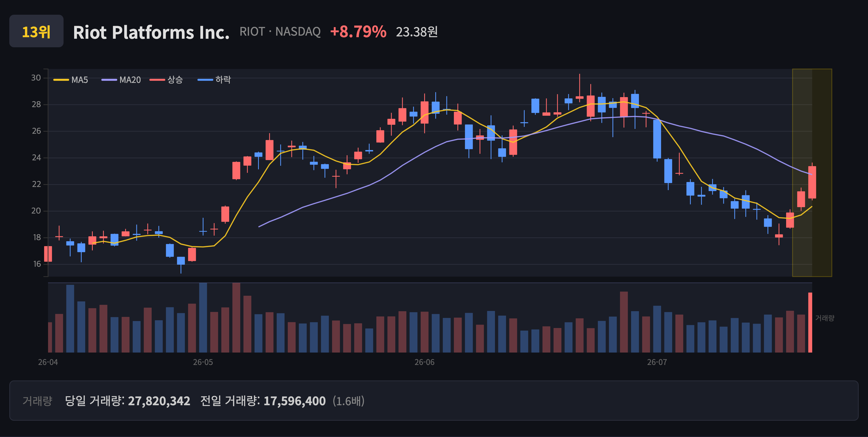The image size is (868, 437).
Task: Click the yellow highlighted latest-day region
Action: [812, 173]
